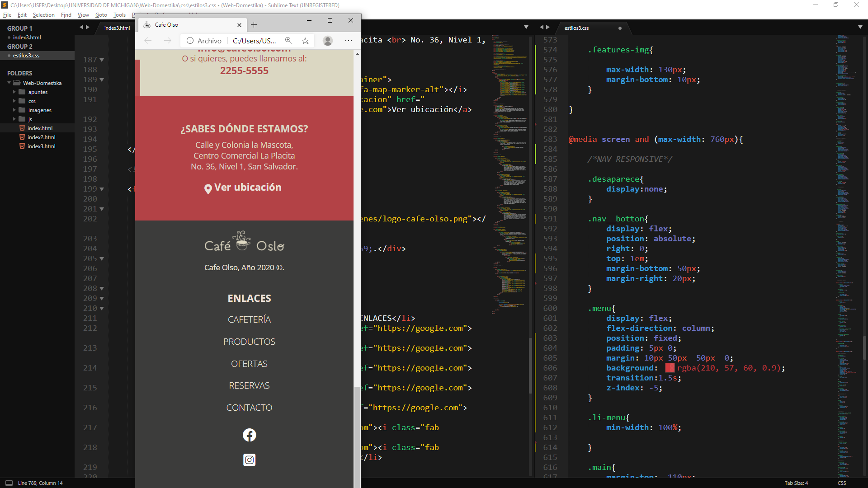
Task: Open new browser tab with plus
Action: coord(254,25)
